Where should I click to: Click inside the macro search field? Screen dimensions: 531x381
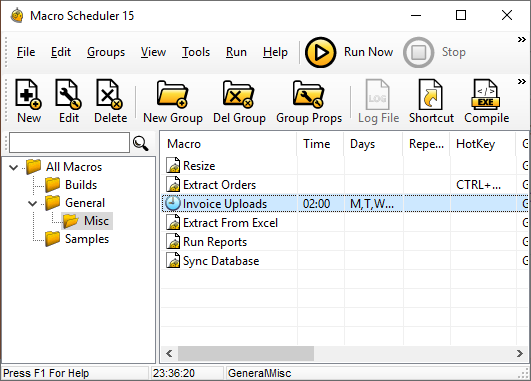(69, 143)
